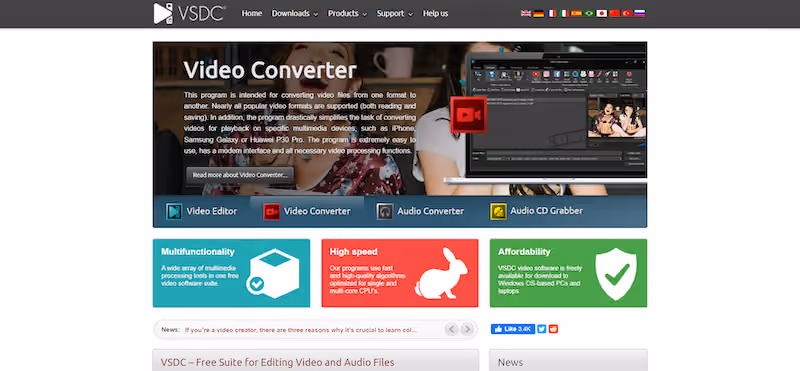
Task: Click the VSDC Free Suite heading
Action: click(x=278, y=362)
